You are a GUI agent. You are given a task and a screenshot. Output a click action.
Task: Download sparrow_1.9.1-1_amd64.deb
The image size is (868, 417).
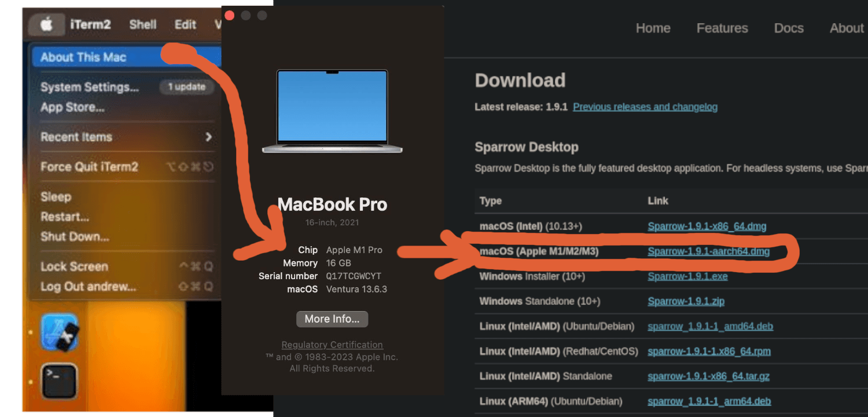coord(711,326)
